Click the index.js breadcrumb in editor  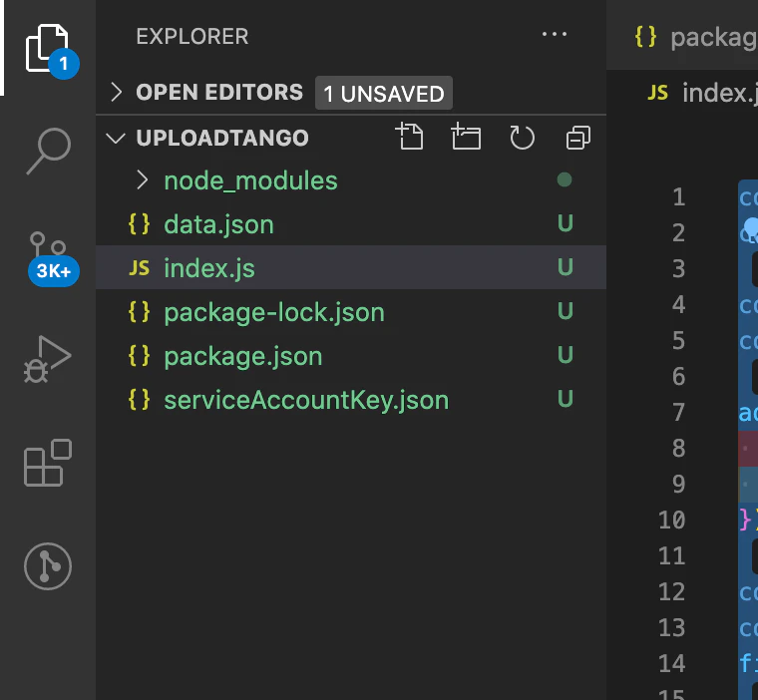click(x=702, y=93)
